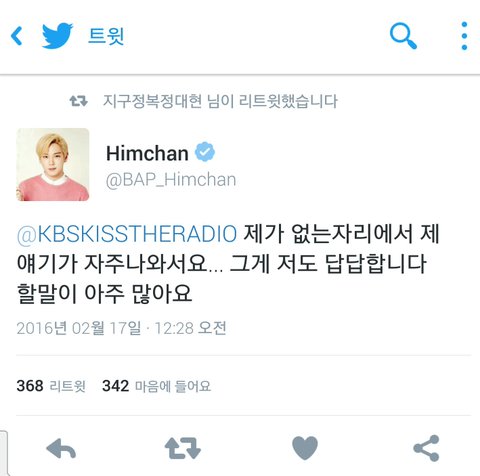Open the retweeter 지구정복정대현 profile
This screenshot has width=480, height=476.
pos(152,101)
